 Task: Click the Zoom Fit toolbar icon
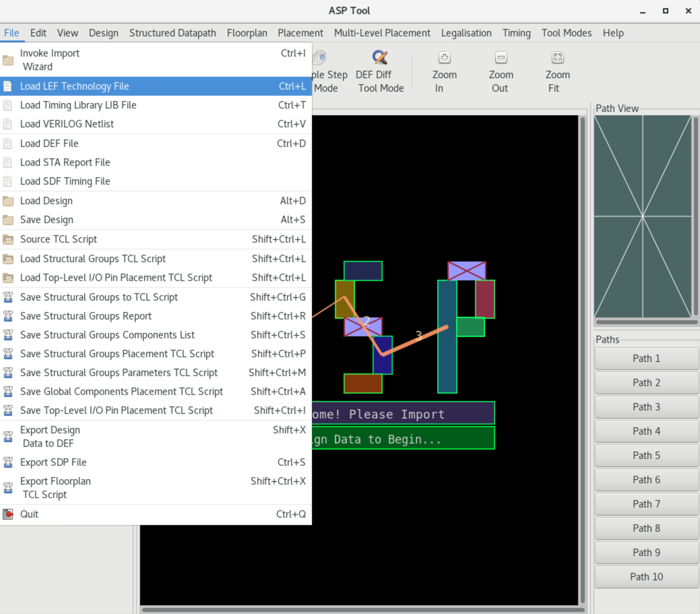coord(557,57)
